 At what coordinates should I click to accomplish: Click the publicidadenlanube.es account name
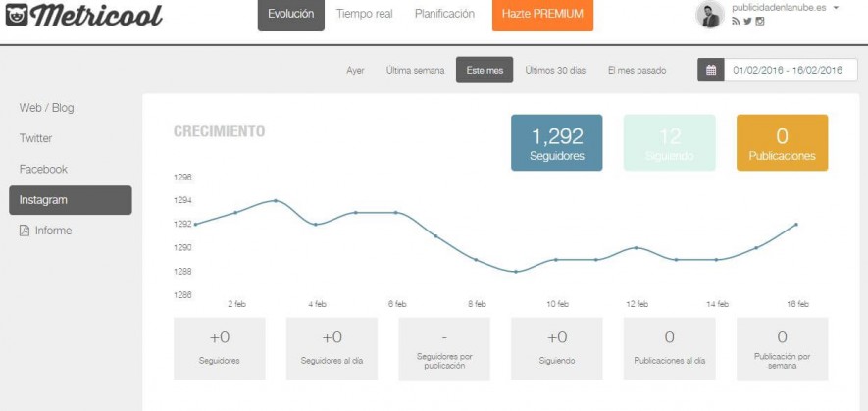[780, 8]
